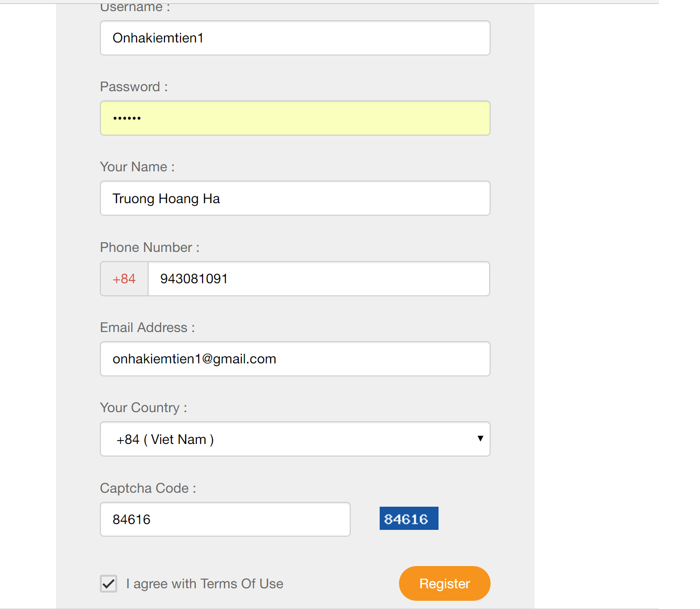Click the 'Your Country :' label

click(x=143, y=408)
